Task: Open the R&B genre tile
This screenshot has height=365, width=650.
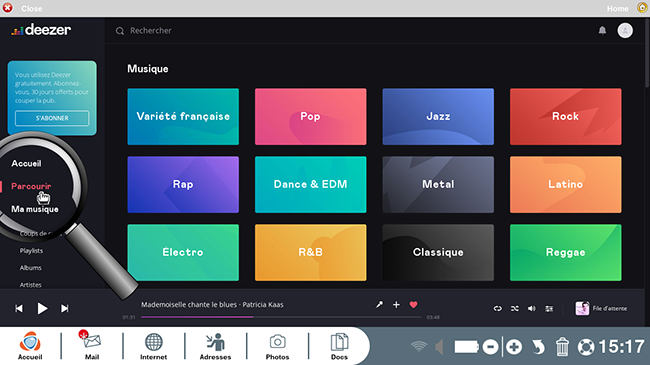Action: 310,253
